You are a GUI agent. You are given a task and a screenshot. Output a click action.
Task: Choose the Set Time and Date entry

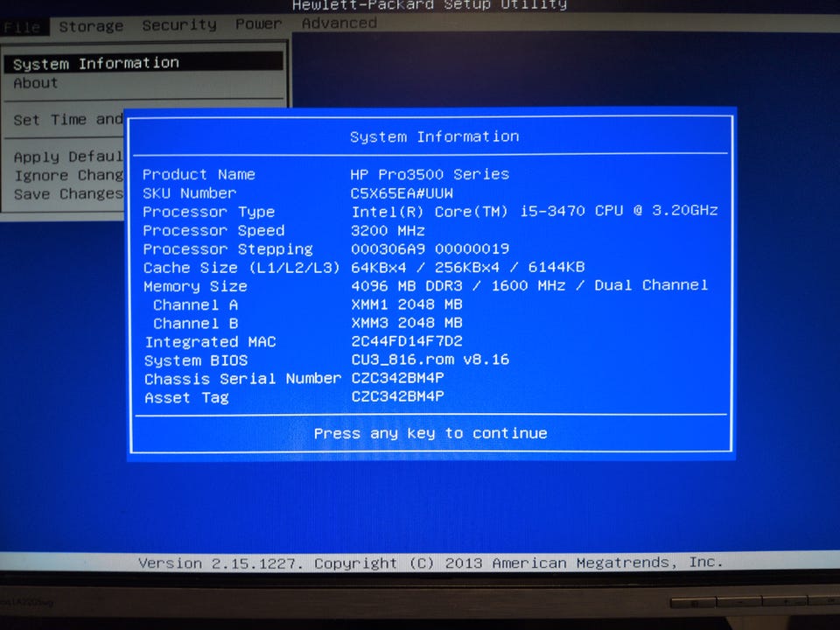tap(68, 119)
